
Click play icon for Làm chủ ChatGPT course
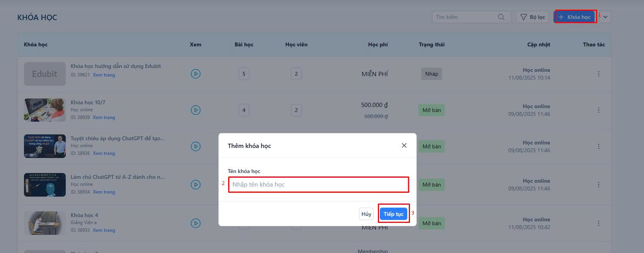tap(196, 185)
